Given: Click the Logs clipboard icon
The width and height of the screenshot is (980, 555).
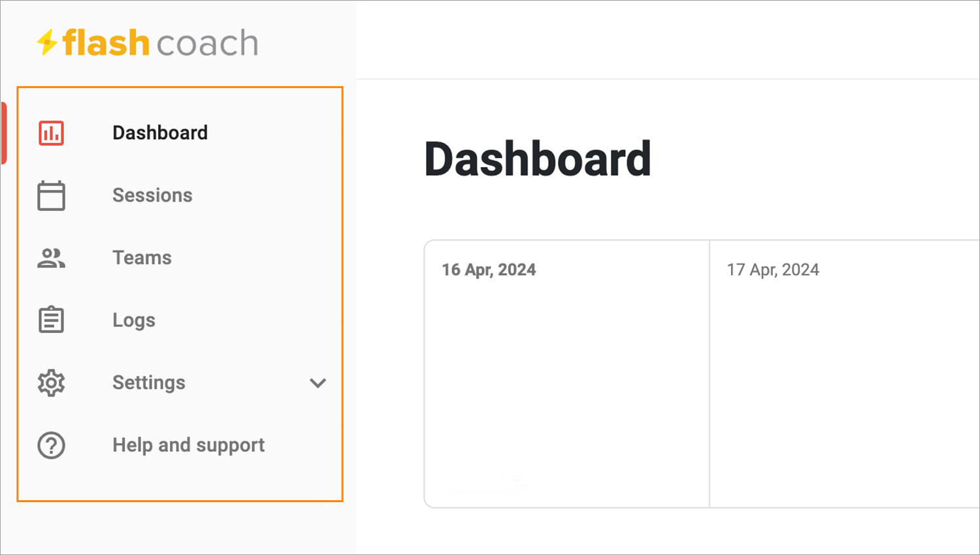Looking at the screenshot, I should coord(51,320).
